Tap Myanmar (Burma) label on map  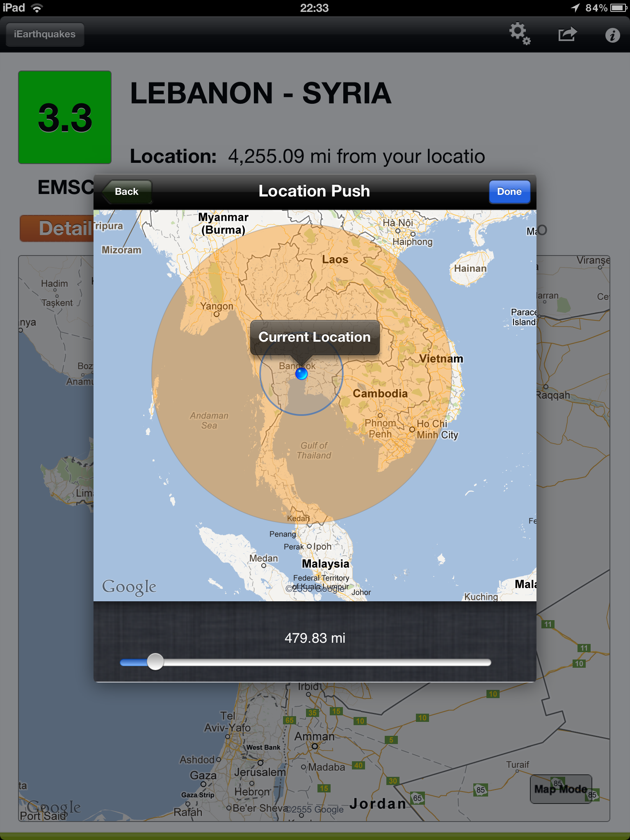[224, 224]
